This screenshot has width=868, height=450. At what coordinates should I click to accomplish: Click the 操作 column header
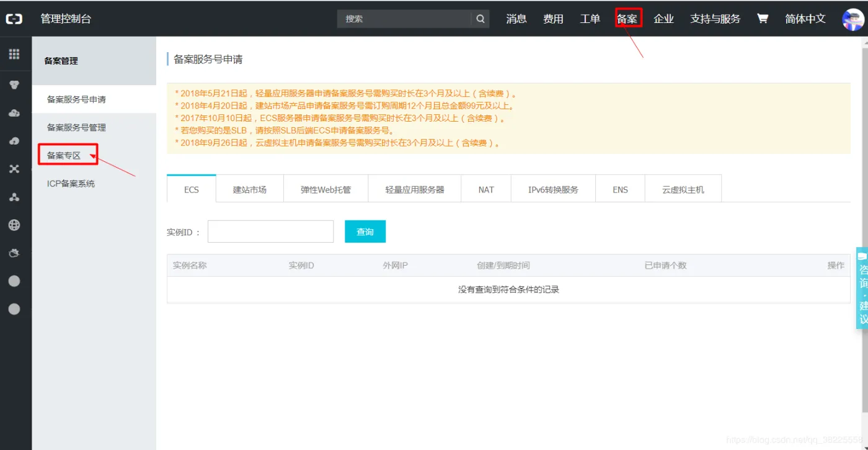pos(836,265)
